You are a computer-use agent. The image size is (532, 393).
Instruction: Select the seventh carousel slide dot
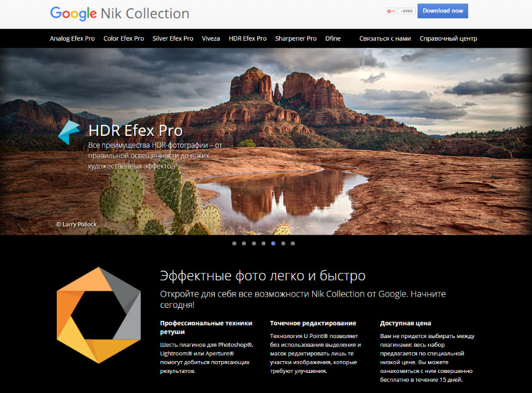[293, 243]
